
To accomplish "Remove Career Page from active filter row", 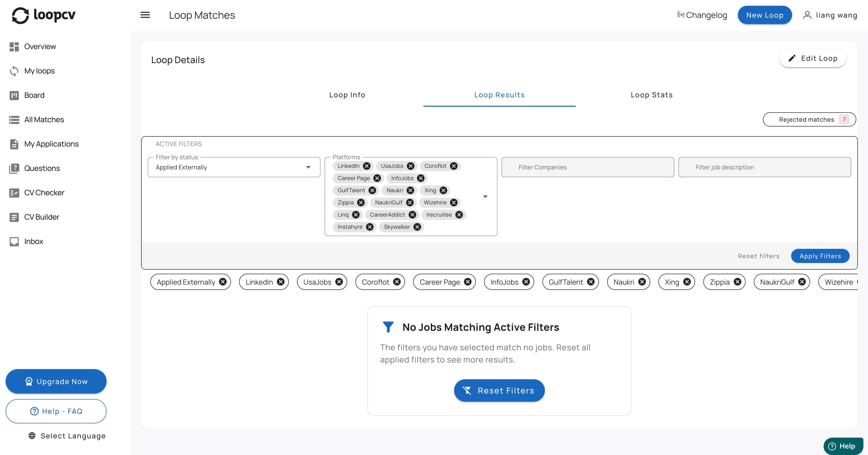I will click(x=468, y=282).
